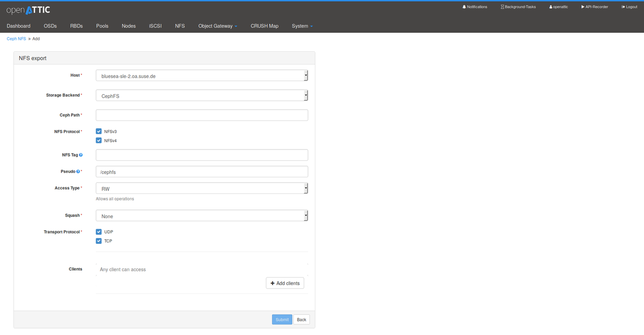The width and height of the screenshot is (644, 335).
Task: Show help for NFS Tag
Action: coord(81,155)
